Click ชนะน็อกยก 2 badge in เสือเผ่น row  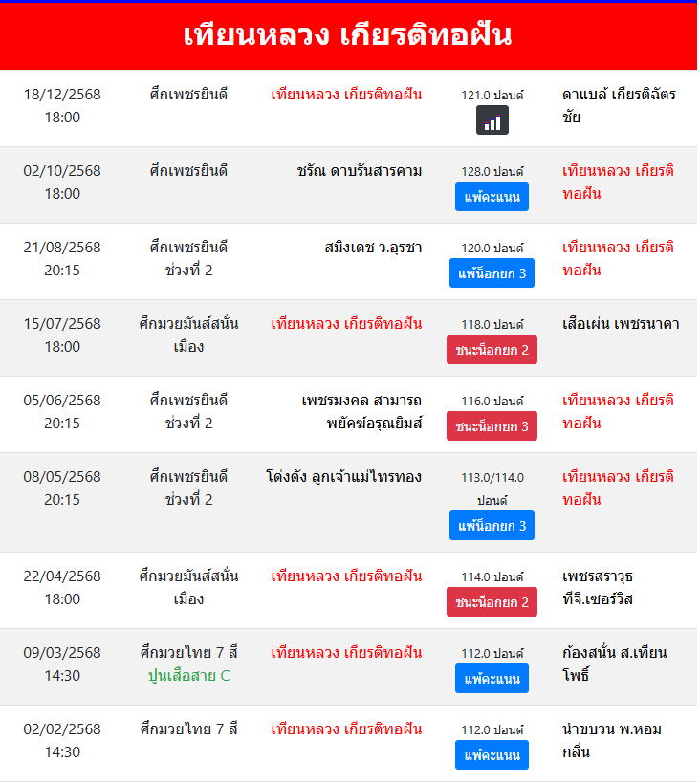[x=492, y=350]
